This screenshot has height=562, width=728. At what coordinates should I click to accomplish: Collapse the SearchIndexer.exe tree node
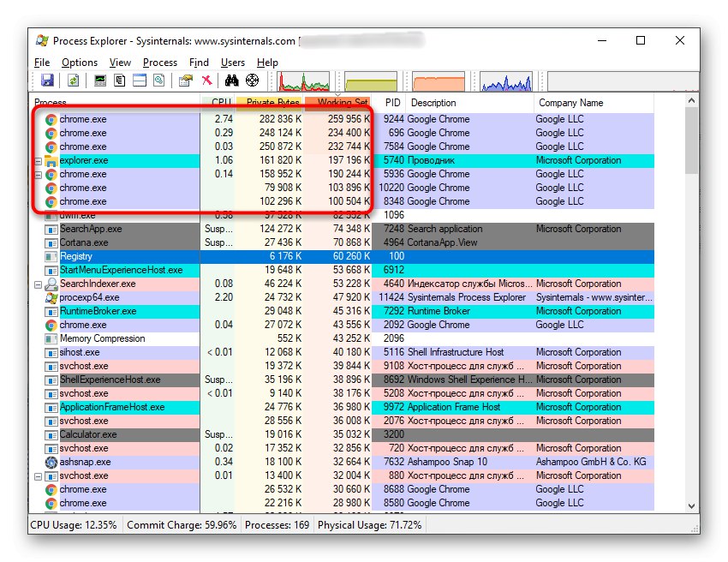(39, 284)
